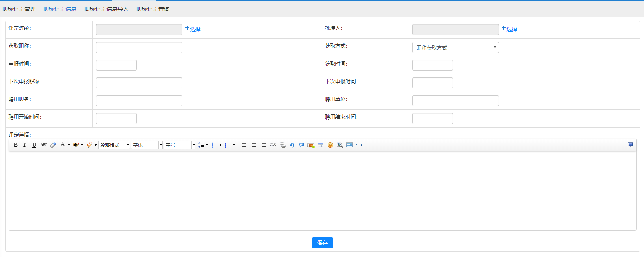Toggle strikethrough text formatting
644x257 pixels.
[44, 145]
